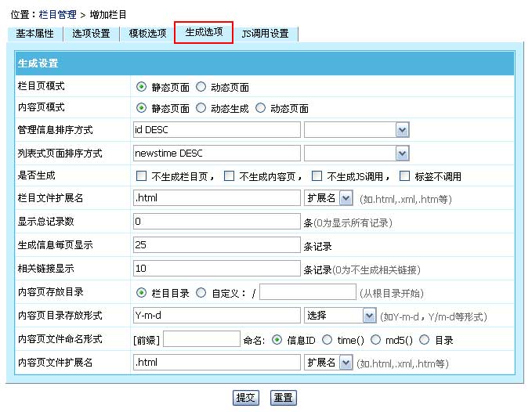
Task: Go to the JS调用设置 tab
Action: point(265,34)
